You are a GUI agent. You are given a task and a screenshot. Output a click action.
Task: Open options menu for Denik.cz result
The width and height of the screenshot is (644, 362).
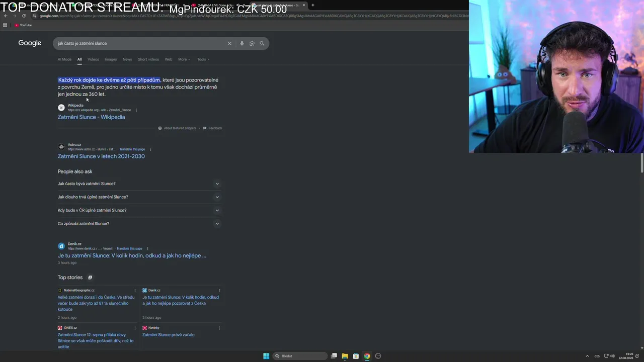tap(147, 248)
